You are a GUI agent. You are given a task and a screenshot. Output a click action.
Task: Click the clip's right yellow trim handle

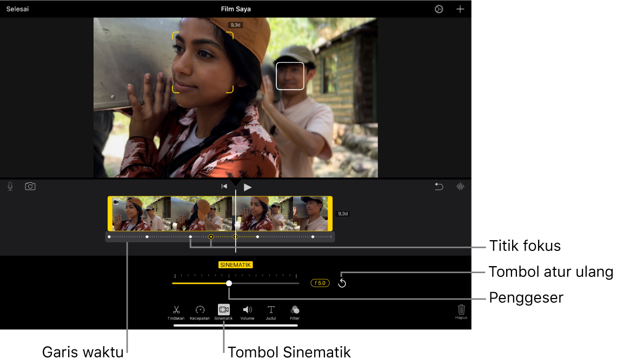pyautogui.click(x=330, y=214)
